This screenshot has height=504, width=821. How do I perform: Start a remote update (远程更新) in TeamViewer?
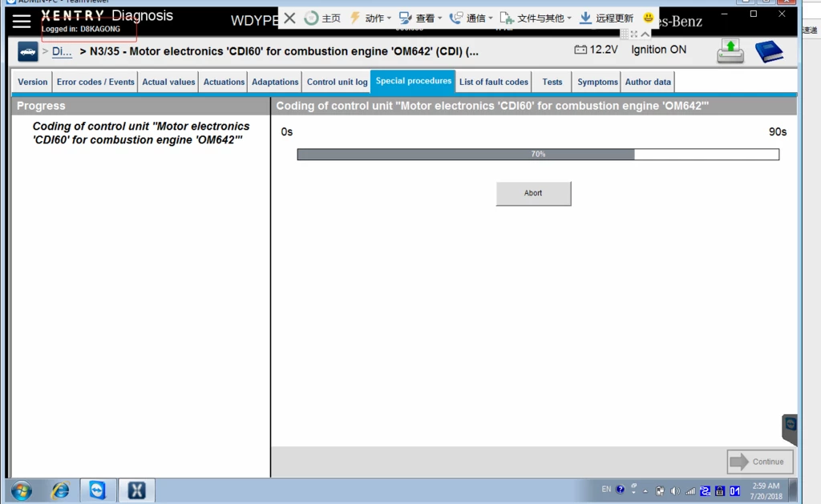pos(607,18)
